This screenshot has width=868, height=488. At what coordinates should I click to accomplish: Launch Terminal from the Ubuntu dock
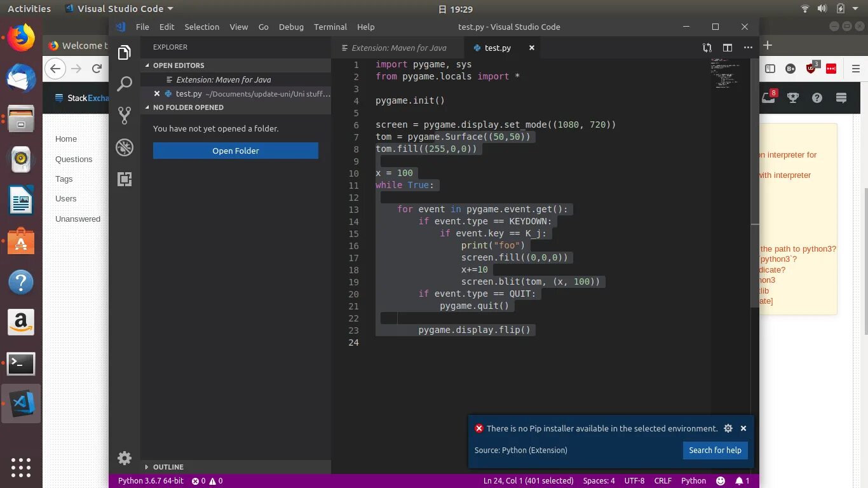21,364
